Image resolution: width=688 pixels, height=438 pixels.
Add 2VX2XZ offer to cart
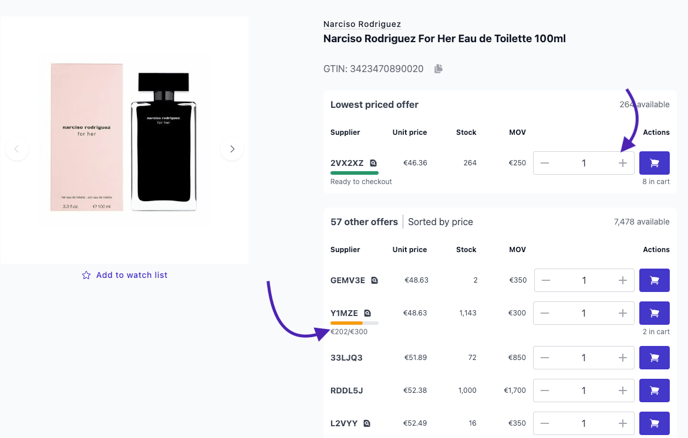(654, 163)
